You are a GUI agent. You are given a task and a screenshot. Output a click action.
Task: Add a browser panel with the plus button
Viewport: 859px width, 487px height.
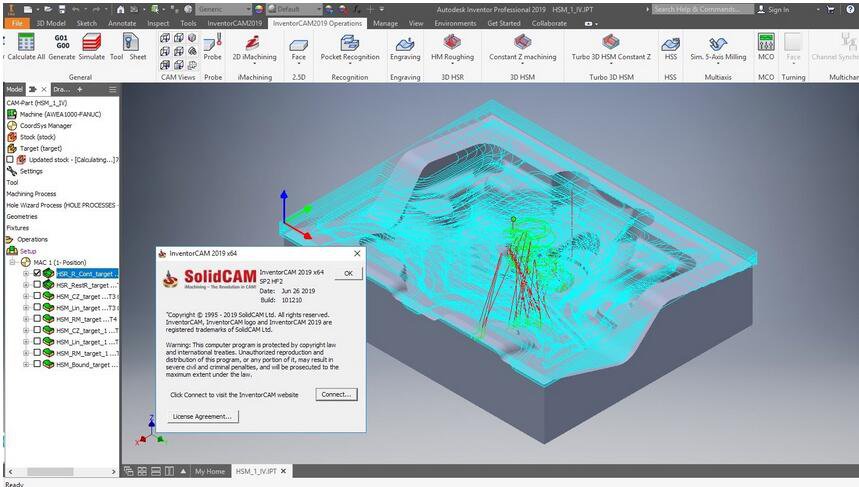click(79, 89)
